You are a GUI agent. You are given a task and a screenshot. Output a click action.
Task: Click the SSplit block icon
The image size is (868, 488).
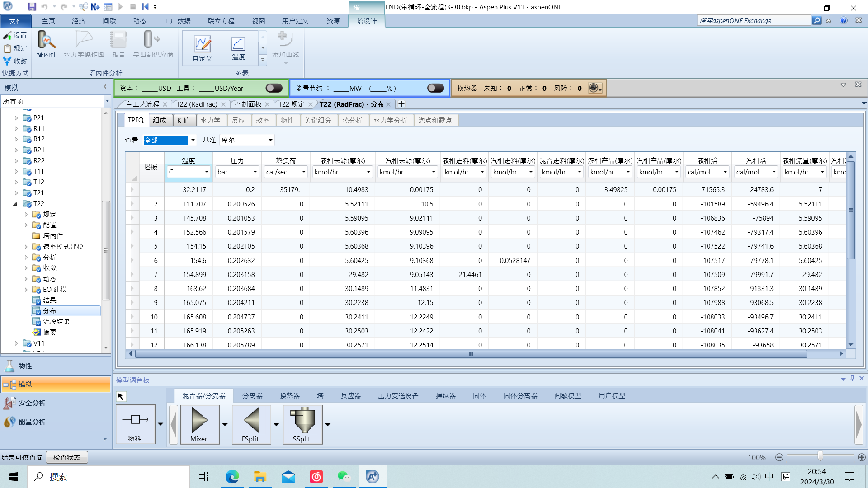(302, 424)
